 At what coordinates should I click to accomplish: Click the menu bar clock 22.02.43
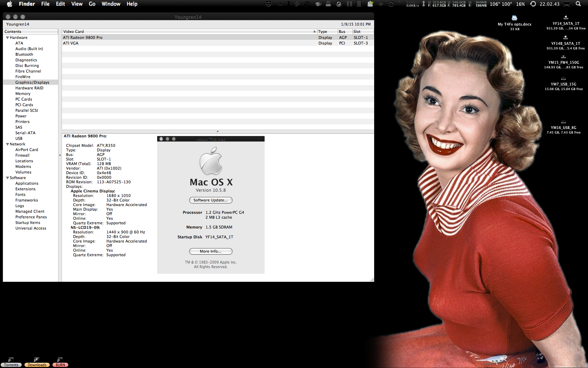549,4
